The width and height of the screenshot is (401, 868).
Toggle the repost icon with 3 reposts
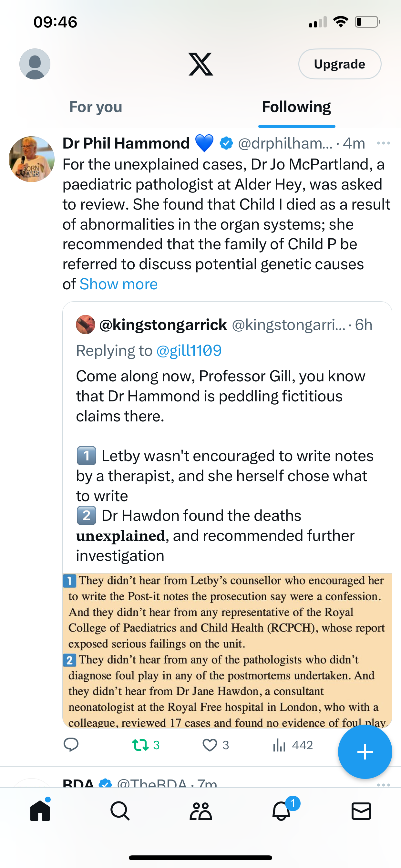point(146,745)
